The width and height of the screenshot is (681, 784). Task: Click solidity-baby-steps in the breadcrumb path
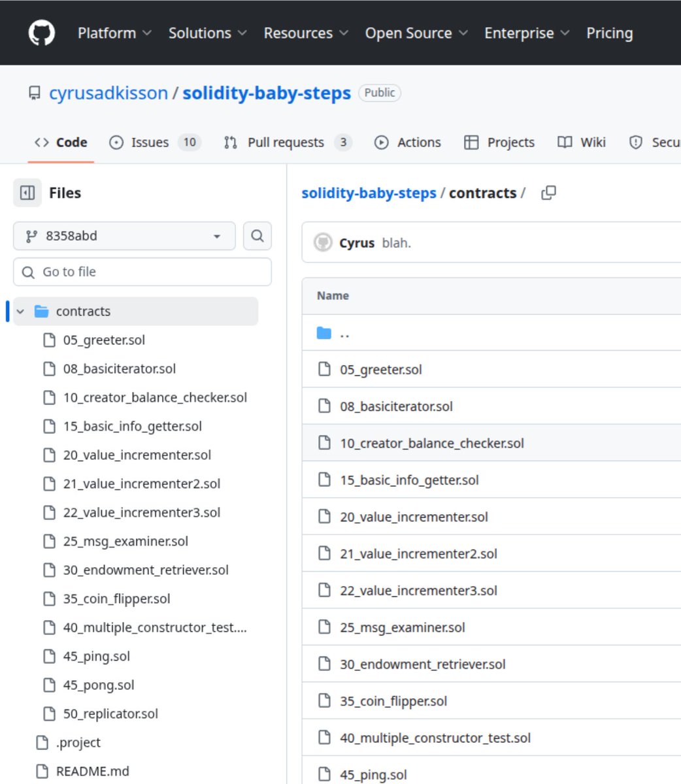(x=369, y=193)
